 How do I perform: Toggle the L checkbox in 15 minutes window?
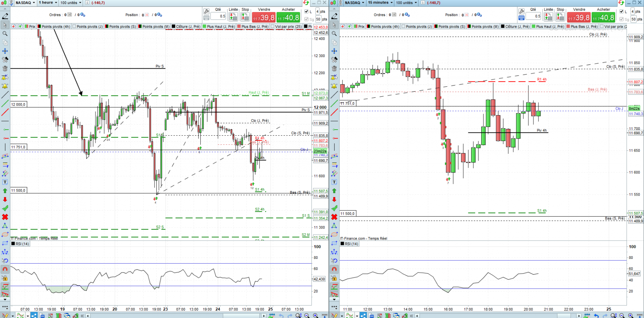[621, 11]
